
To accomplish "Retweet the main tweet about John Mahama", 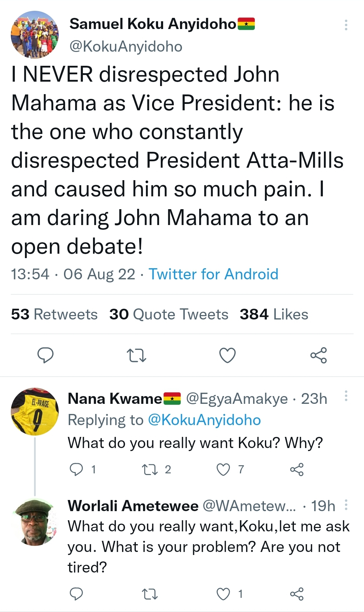I will [136, 355].
